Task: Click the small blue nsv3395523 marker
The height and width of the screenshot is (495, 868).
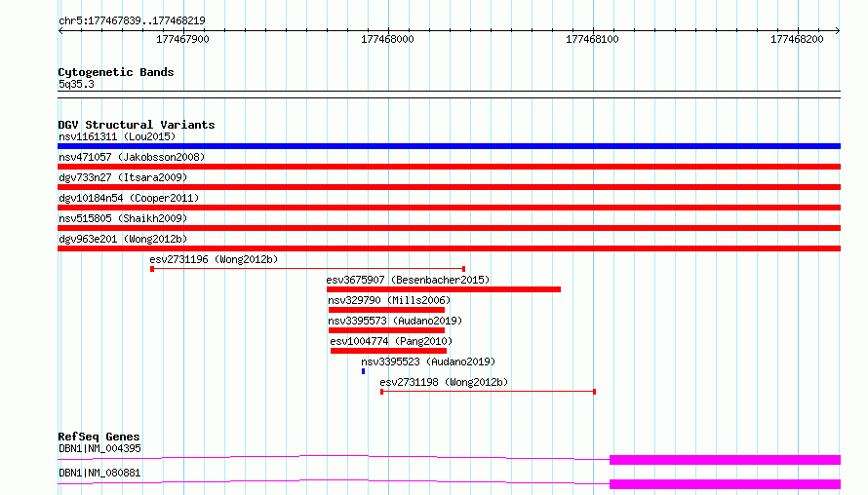Action: (x=363, y=371)
